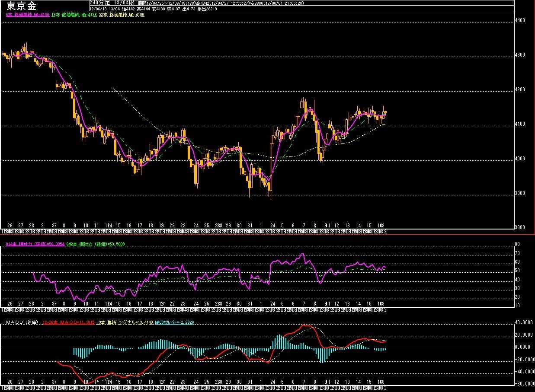Screen dimensions: 535x392
Task: Click date 30 under the RSI panel
Action: pyautogui.click(x=239, y=305)
